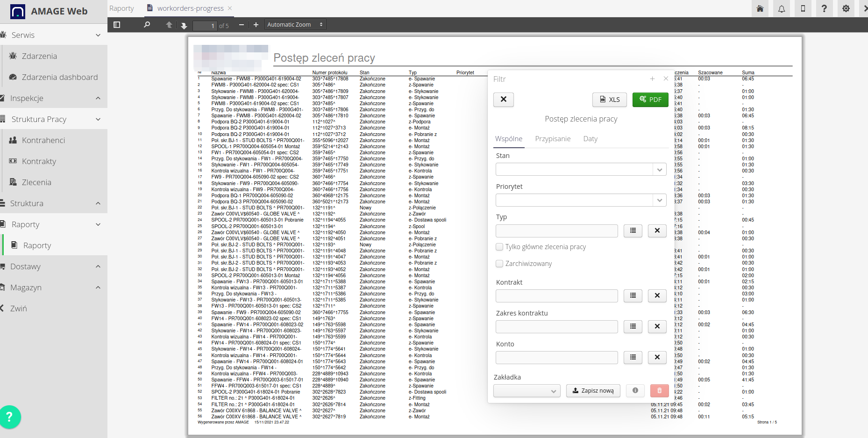Open the Priorytet dropdown
The width and height of the screenshot is (868, 438).
pyautogui.click(x=659, y=201)
